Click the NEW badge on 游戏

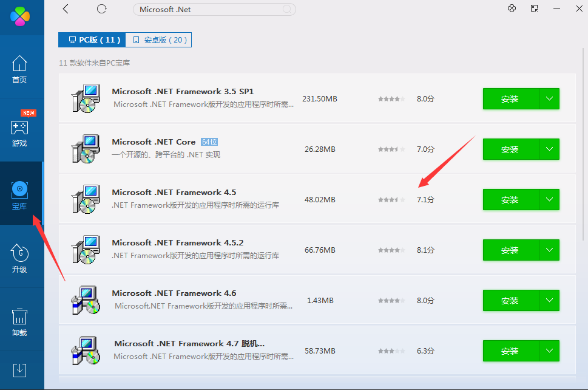[29, 113]
